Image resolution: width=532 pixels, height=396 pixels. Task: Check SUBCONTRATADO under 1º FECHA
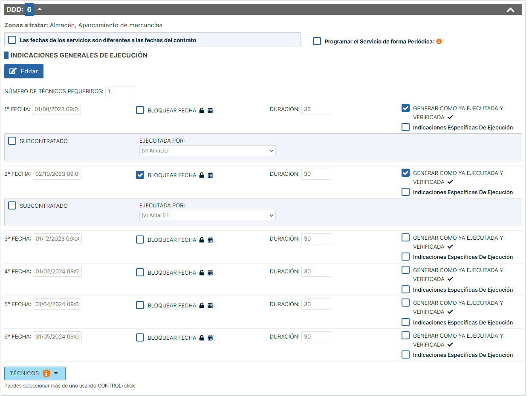[12, 141]
